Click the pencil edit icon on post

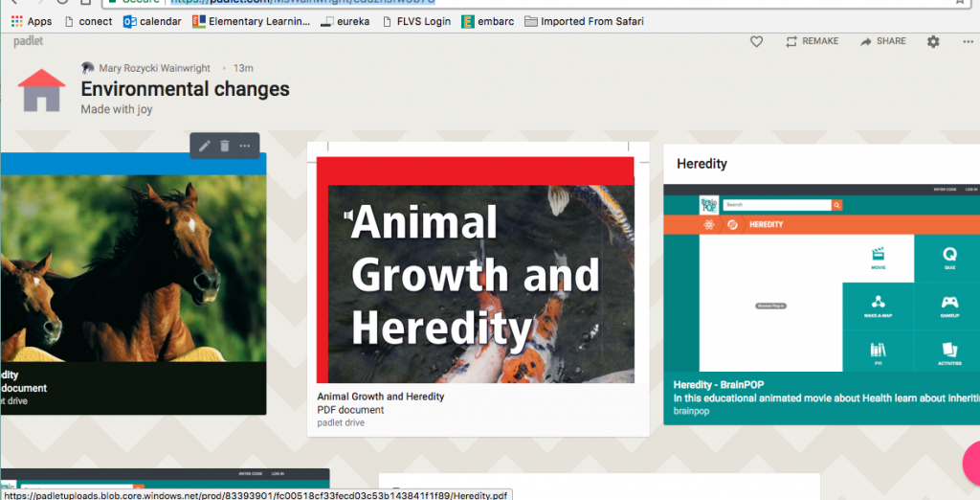[205, 146]
